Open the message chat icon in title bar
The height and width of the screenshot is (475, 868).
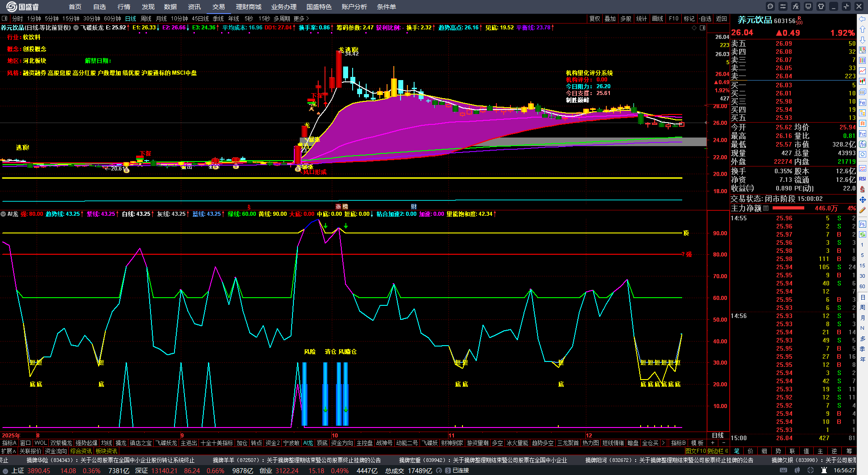tap(770, 6)
